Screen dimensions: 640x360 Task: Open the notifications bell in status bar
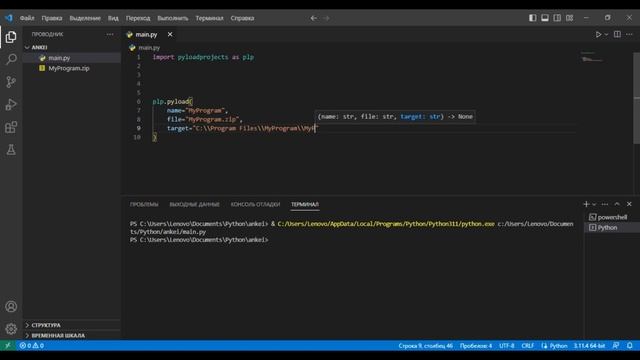pos(630,346)
